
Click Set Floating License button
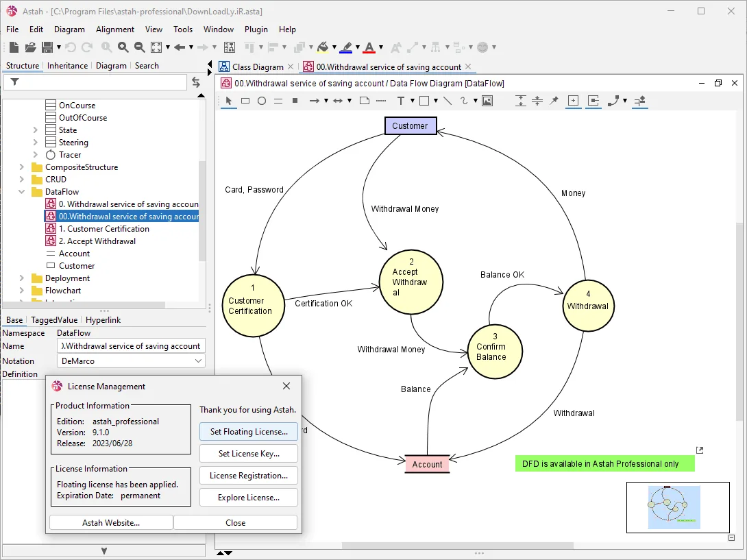click(x=249, y=432)
